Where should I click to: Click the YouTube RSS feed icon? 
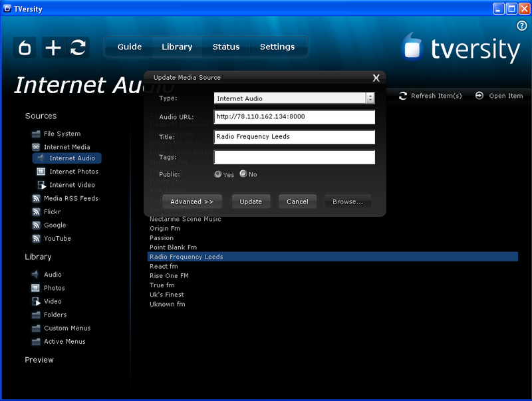pyautogui.click(x=37, y=239)
